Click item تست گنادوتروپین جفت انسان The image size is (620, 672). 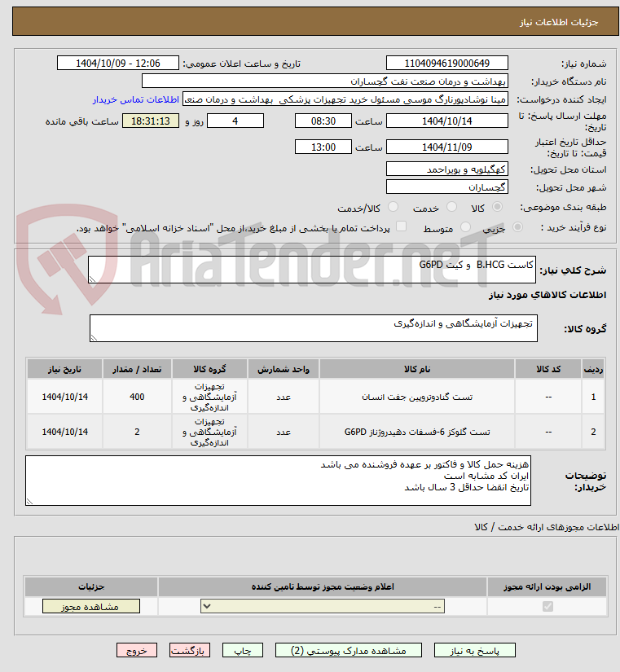click(417, 397)
